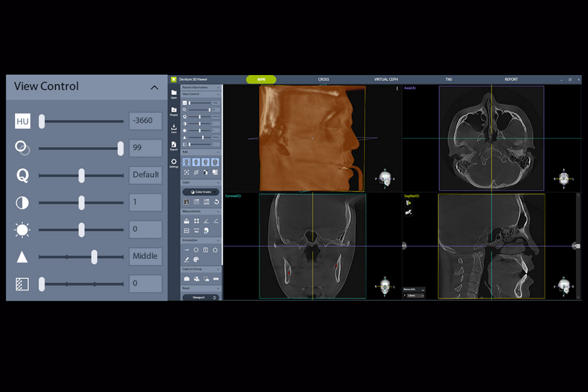Select the camera capture icon

coord(187,278)
